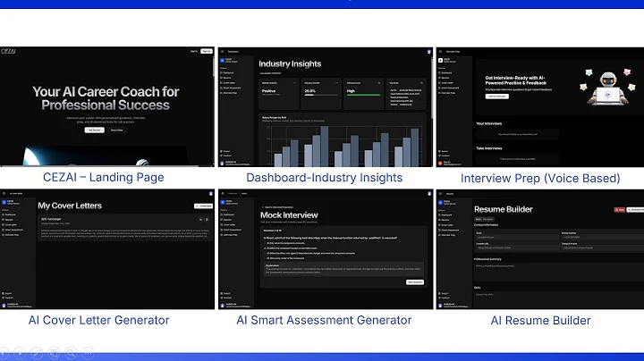Switch to the Markdown tab in Resume Builder

(x=488, y=219)
